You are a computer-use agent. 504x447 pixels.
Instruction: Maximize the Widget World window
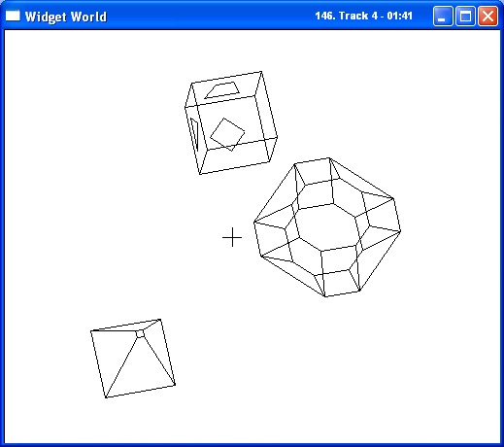coord(465,16)
